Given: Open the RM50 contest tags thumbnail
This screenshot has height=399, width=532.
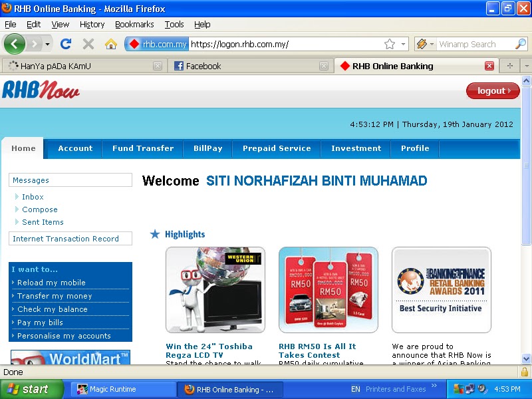Looking at the screenshot, I should tap(328, 290).
